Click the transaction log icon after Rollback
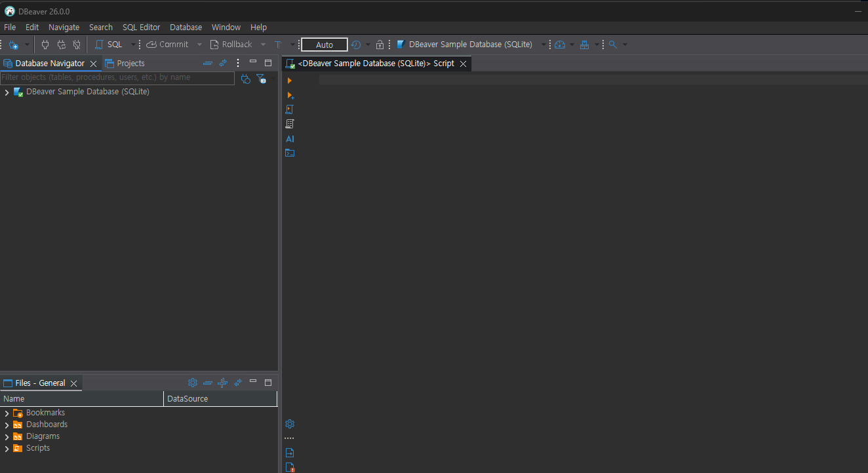868x473 pixels. [x=278, y=45]
